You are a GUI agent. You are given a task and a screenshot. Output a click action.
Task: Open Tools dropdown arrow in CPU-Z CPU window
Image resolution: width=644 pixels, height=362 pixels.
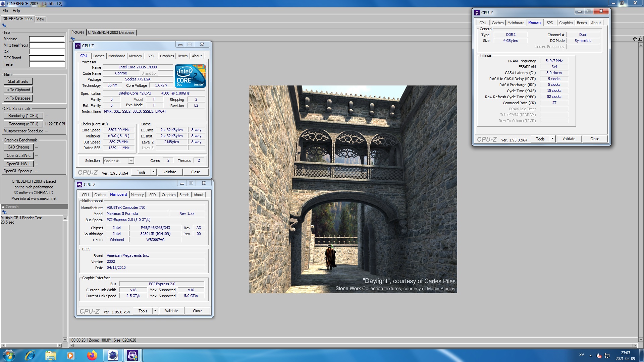[153, 172]
